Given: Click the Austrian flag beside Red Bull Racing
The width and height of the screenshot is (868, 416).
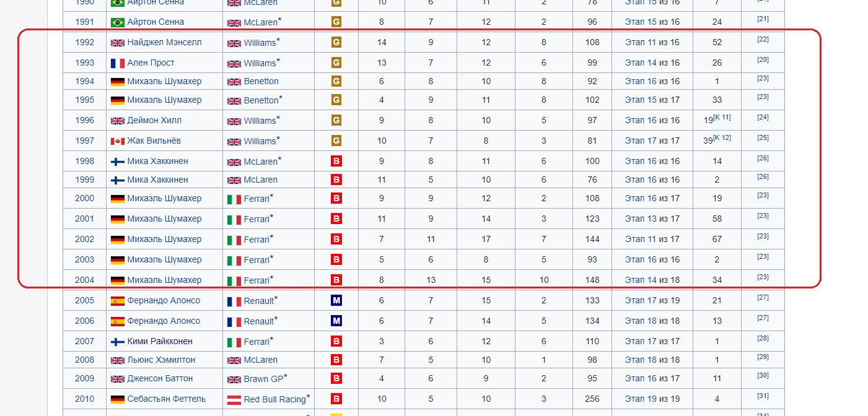Looking at the screenshot, I should coord(234,399).
